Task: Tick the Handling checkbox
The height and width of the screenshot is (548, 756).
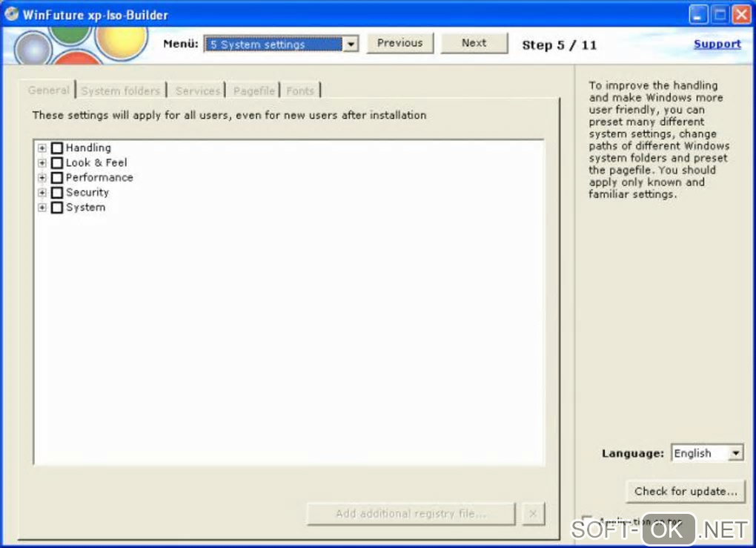Action: [57, 148]
